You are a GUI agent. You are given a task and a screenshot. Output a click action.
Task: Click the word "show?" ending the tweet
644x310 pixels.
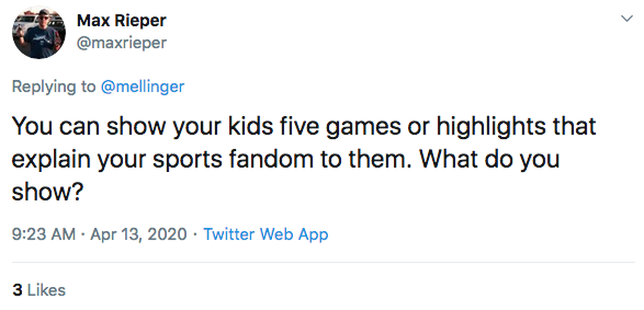click(x=48, y=192)
